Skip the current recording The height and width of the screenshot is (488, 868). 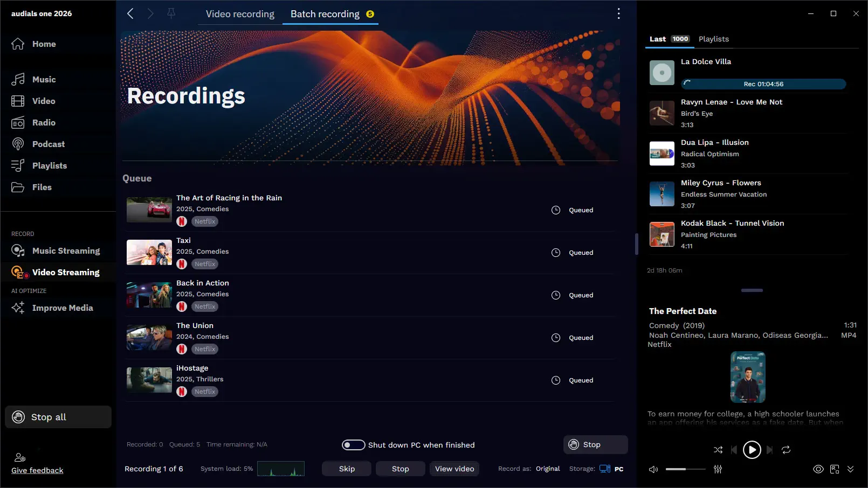[x=347, y=469]
